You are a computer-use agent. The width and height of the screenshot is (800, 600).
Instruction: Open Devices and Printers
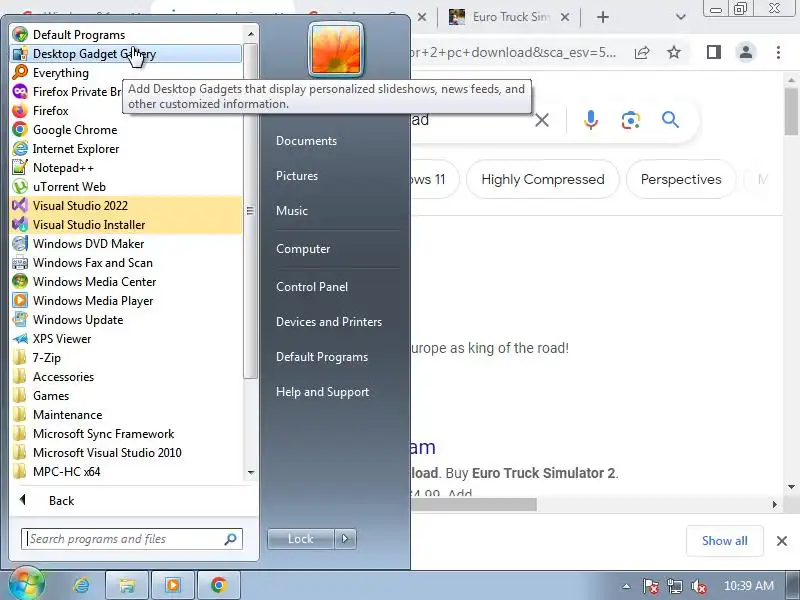tap(329, 322)
